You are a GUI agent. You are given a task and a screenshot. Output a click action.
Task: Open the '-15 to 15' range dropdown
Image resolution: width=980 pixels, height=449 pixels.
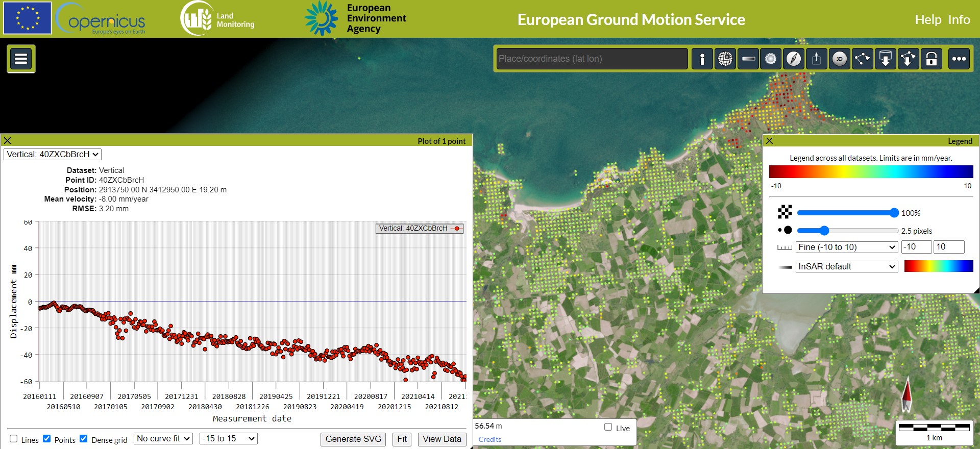pyautogui.click(x=228, y=439)
